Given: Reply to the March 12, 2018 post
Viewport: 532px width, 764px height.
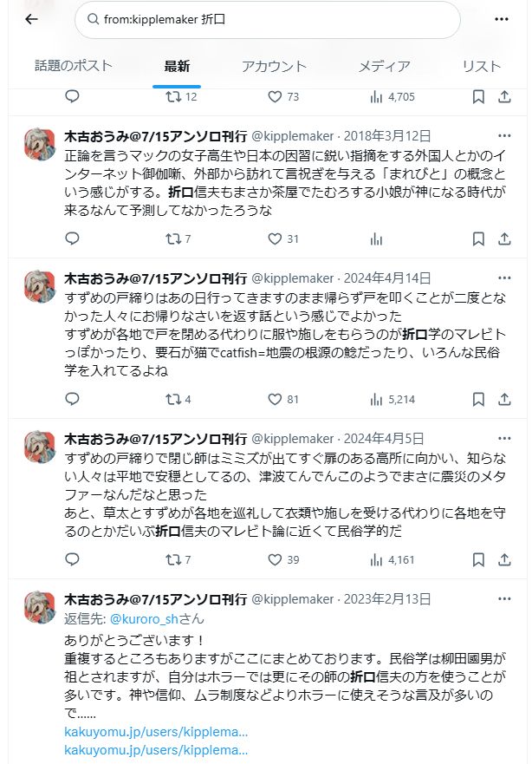Looking at the screenshot, I should (73, 238).
